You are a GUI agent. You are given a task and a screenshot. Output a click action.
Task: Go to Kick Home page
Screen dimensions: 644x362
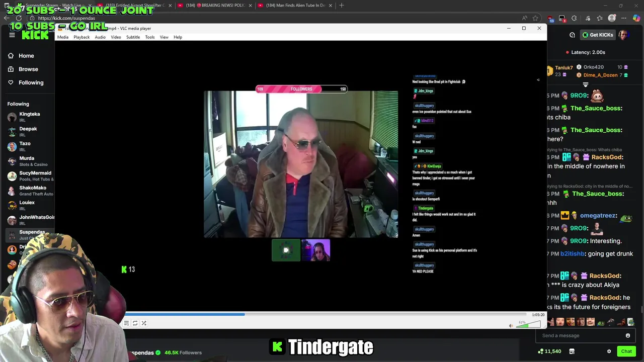[21, 56]
